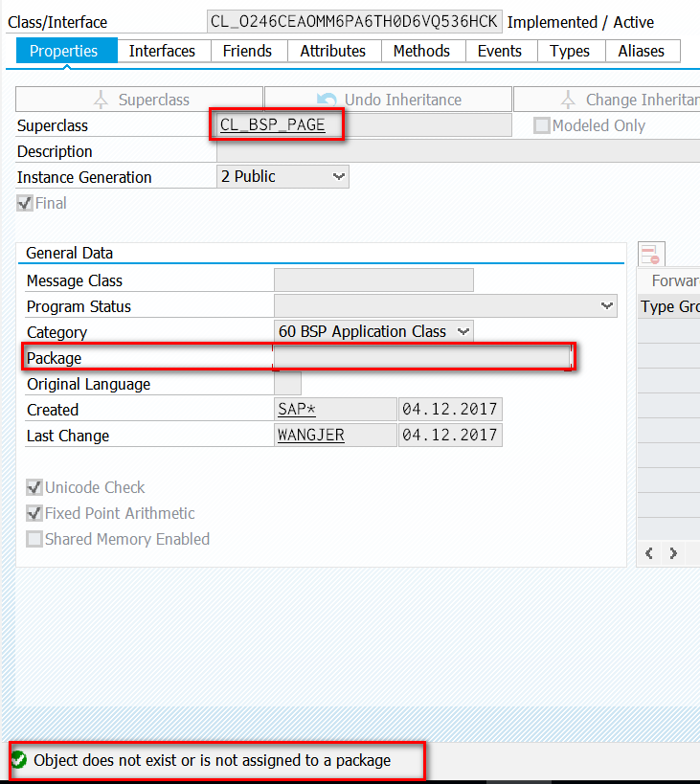Open the Types tab
Image resolution: width=700 pixels, height=784 pixels.
pos(570,51)
